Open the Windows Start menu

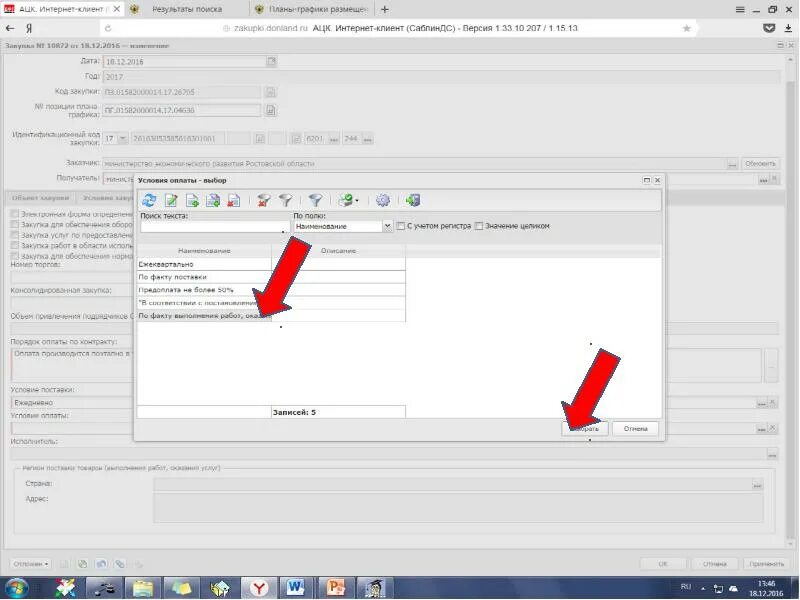pyautogui.click(x=17, y=588)
